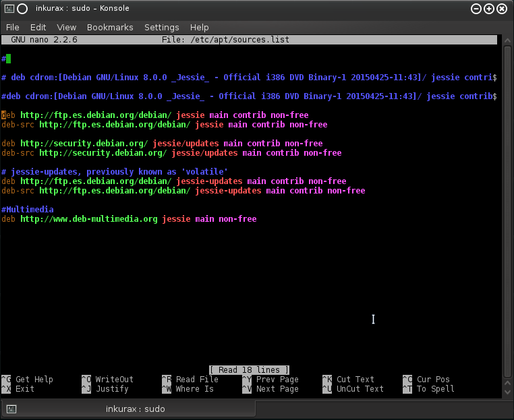
Task: Click the '^O WriteOut' shortcut label
Action: [x=108, y=380]
